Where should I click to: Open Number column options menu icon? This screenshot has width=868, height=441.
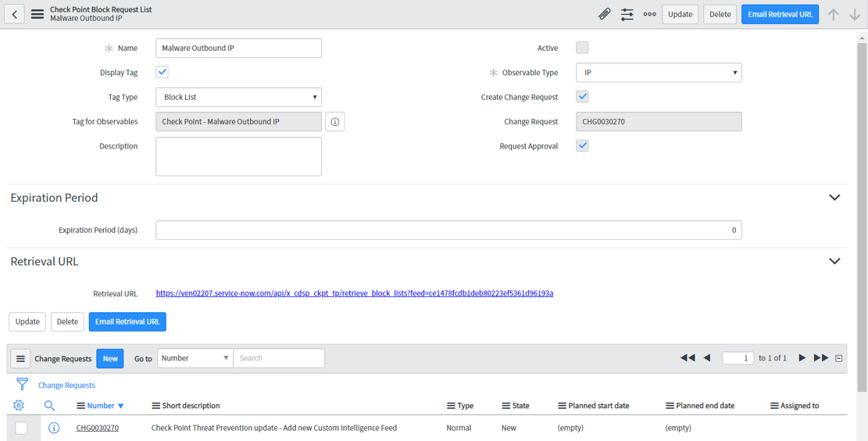click(x=80, y=406)
